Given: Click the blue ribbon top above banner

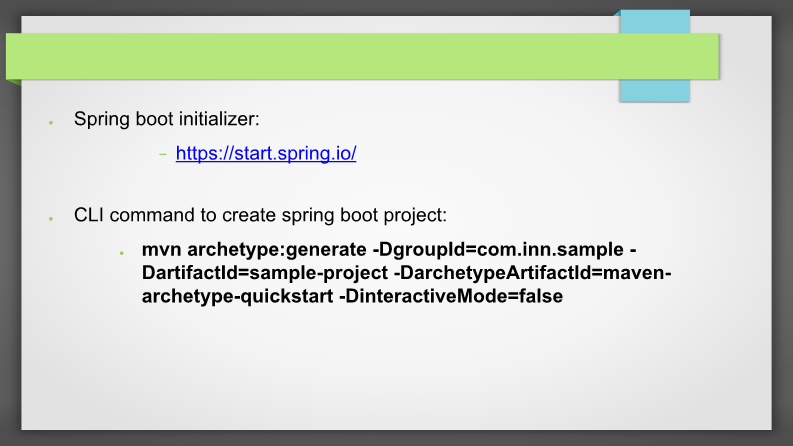Looking at the screenshot, I should coord(655,22).
